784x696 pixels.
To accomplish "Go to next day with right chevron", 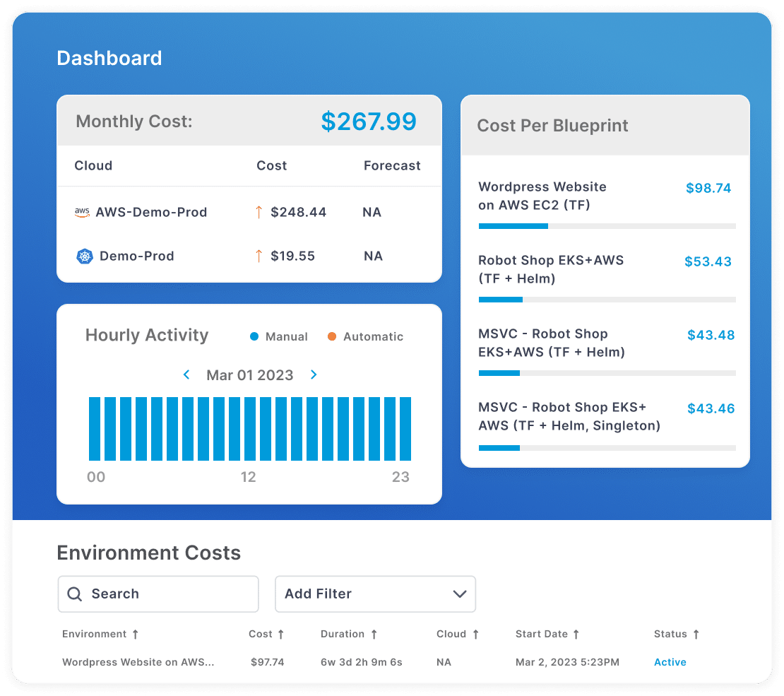I will (x=314, y=374).
